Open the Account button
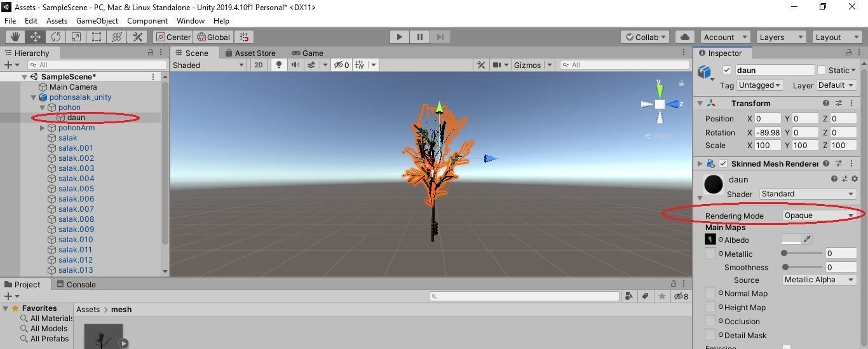 (x=725, y=37)
